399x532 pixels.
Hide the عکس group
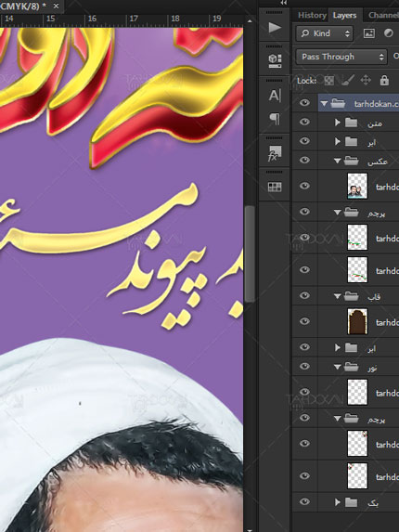304,160
